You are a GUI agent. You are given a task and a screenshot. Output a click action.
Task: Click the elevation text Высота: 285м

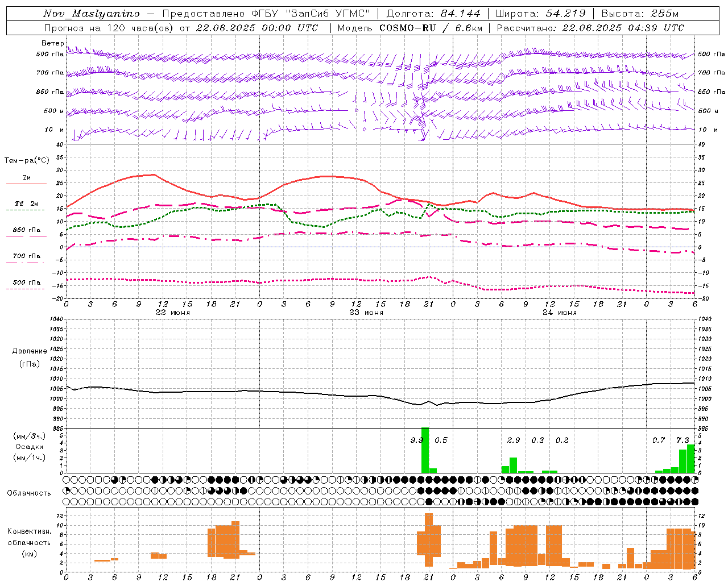(x=640, y=14)
